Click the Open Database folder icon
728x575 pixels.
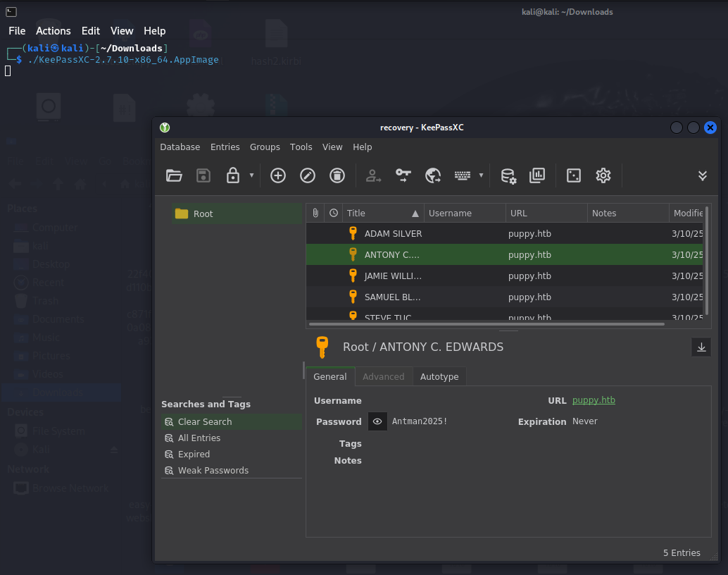[x=174, y=175]
